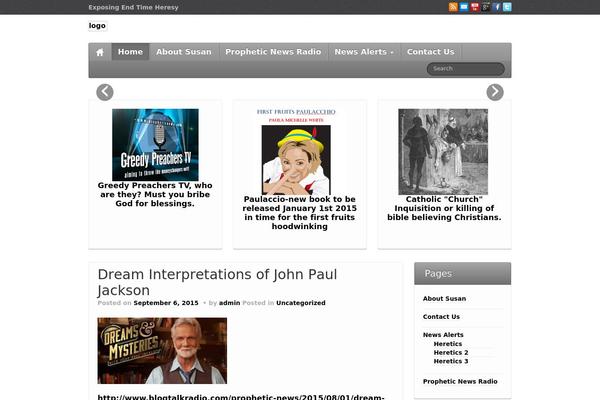Open Dream Interpretations of John Paul Jackson post

point(217,282)
